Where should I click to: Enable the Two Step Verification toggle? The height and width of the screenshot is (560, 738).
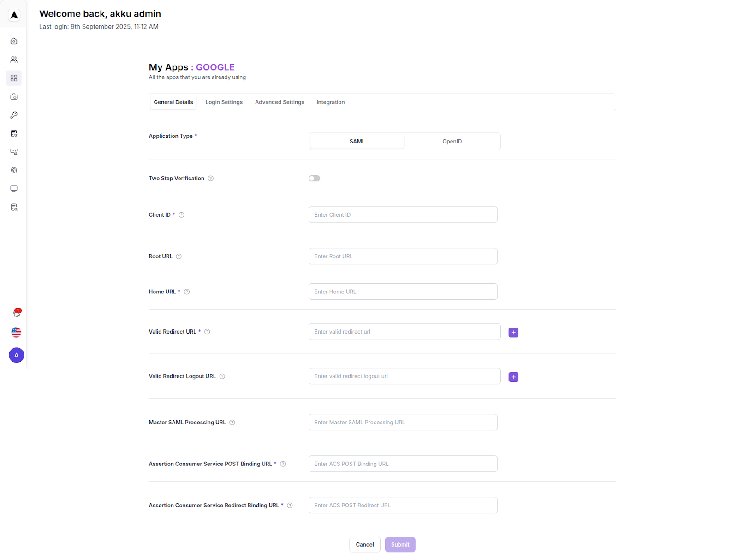[314, 178]
